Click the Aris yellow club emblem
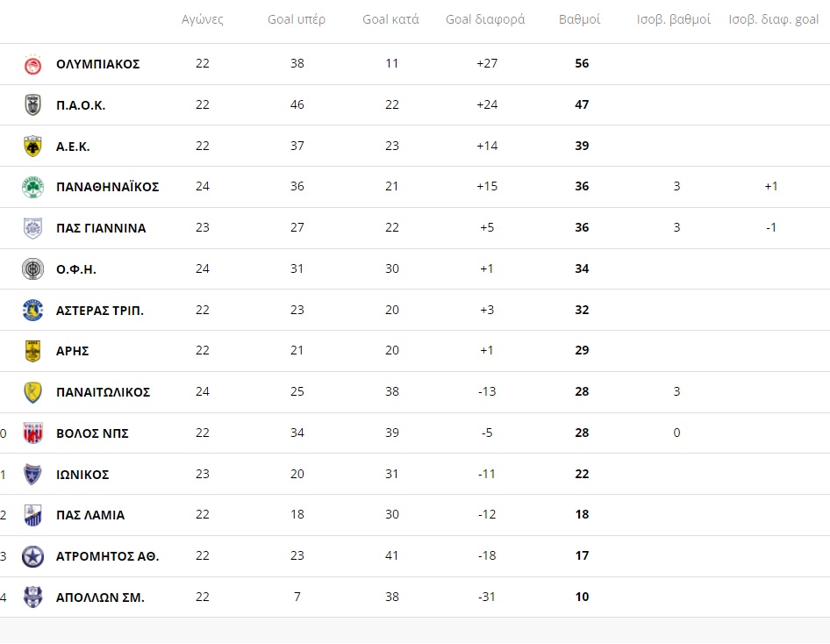Image resolution: width=830 pixels, height=644 pixels. tap(32, 351)
